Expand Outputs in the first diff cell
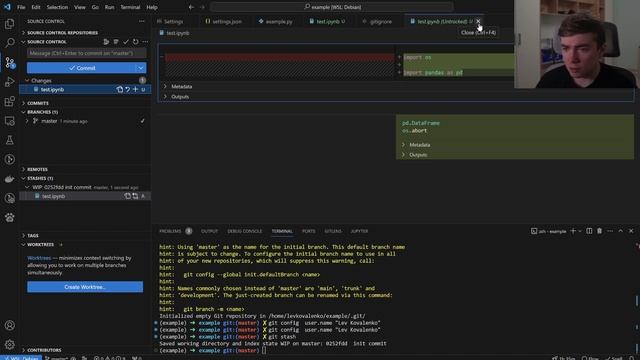Screen dimensions: 640x360 pyautogui.click(x=165, y=97)
